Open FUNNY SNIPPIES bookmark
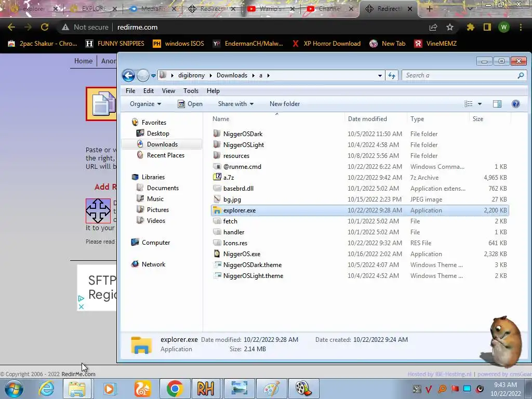This screenshot has width=532, height=399. click(115, 44)
